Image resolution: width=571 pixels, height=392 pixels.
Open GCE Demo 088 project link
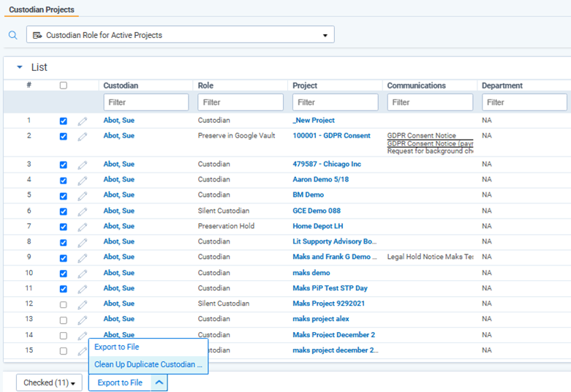[x=317, y=211]
